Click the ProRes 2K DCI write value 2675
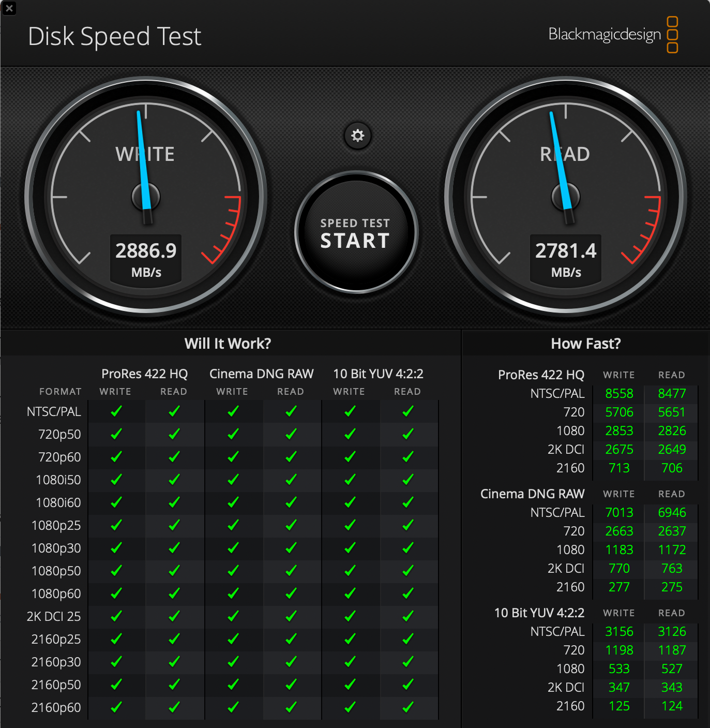This screenshot has width=710, height=728. (619, 450)
